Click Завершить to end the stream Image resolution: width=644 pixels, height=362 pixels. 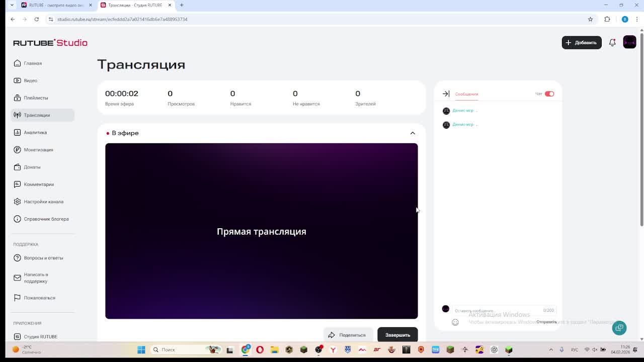(397, 335)
